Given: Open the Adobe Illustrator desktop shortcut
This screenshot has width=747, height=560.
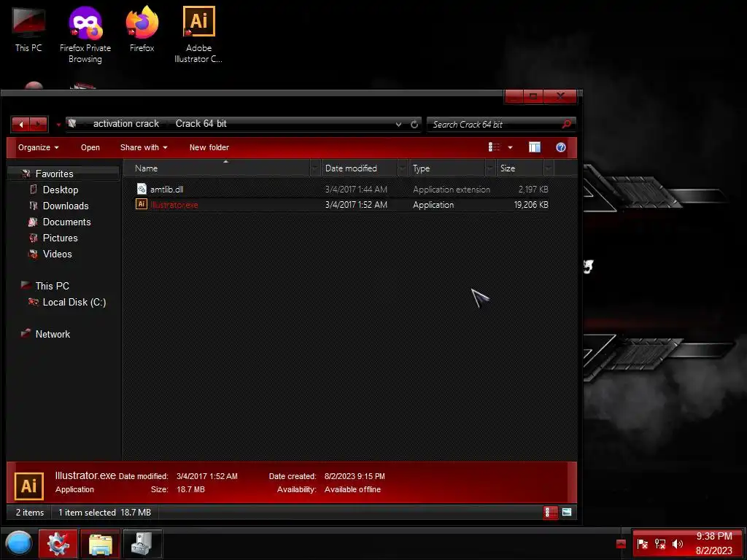Looking at the screenshot, I should (x=198, y=34).
